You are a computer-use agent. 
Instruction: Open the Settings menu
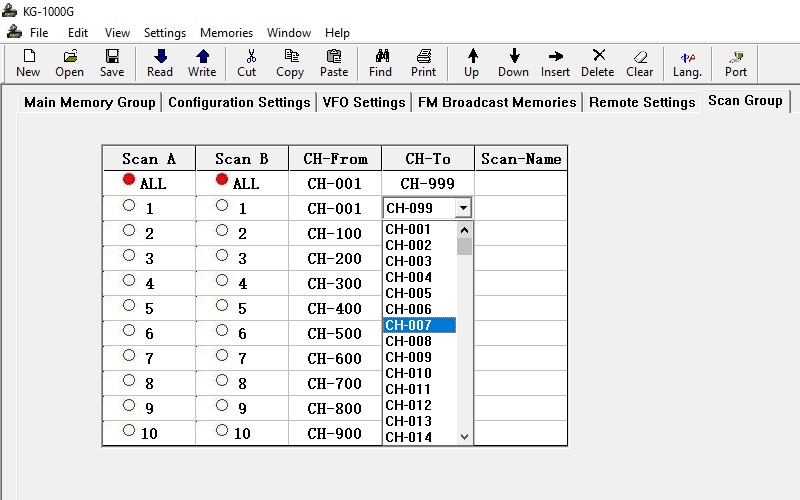pos(165,33)
